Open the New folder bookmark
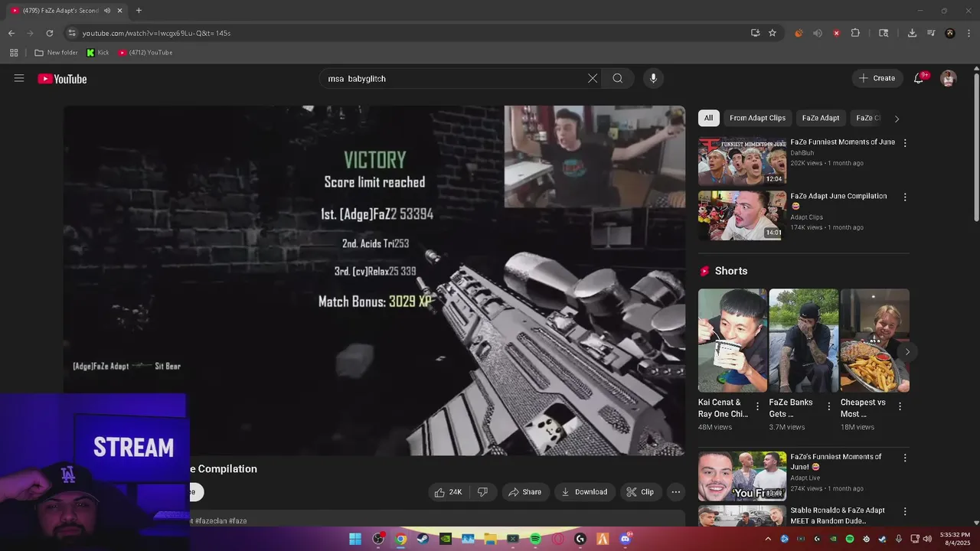Viewport: 980px width, 551px height. [x=56, y=53]
